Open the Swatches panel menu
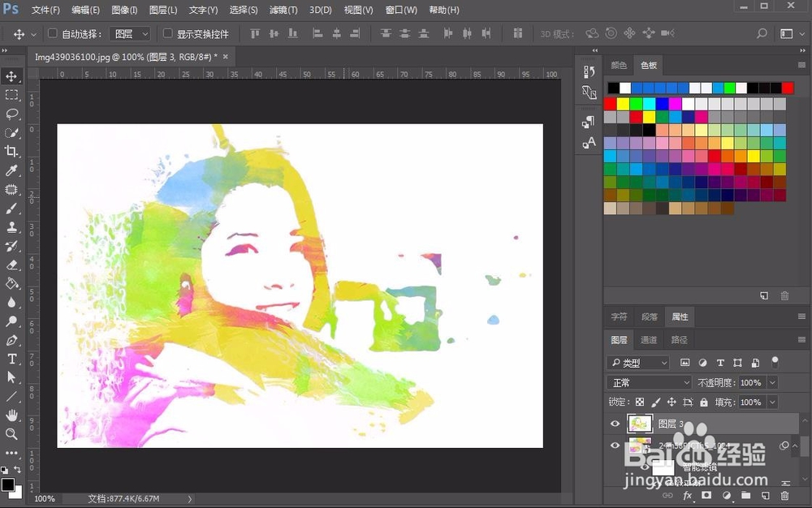This screenshot has height=508, width=812. pyautogui.click(x=801, y=65)
